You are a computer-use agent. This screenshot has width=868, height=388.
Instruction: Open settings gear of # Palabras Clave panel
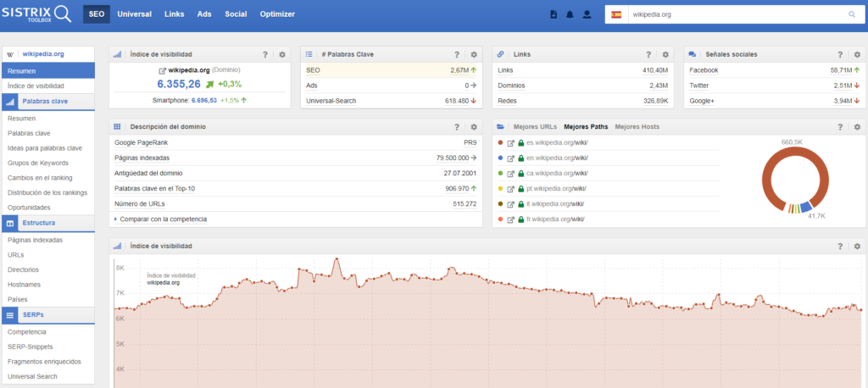pos(473,55)
